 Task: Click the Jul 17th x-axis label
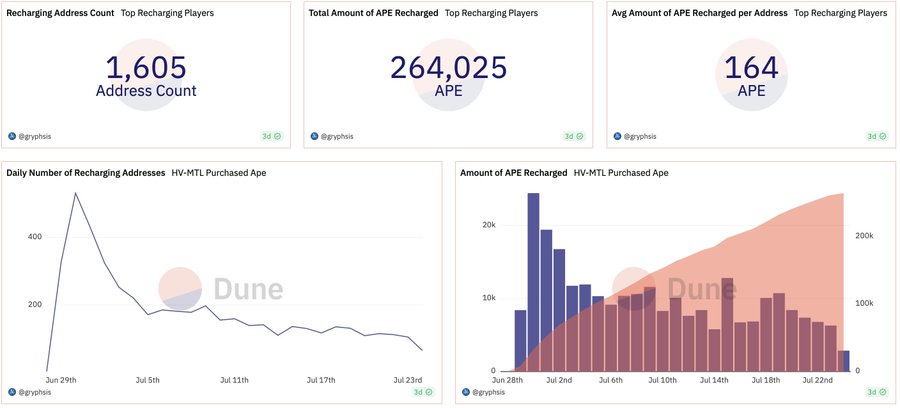[320, 380]
